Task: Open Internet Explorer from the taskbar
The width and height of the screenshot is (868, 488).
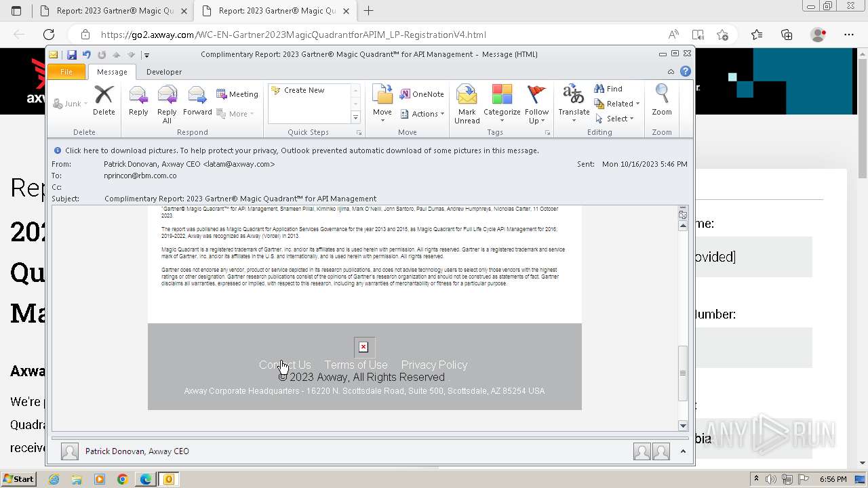Action: pyautogui.click(x=54, y=479)
